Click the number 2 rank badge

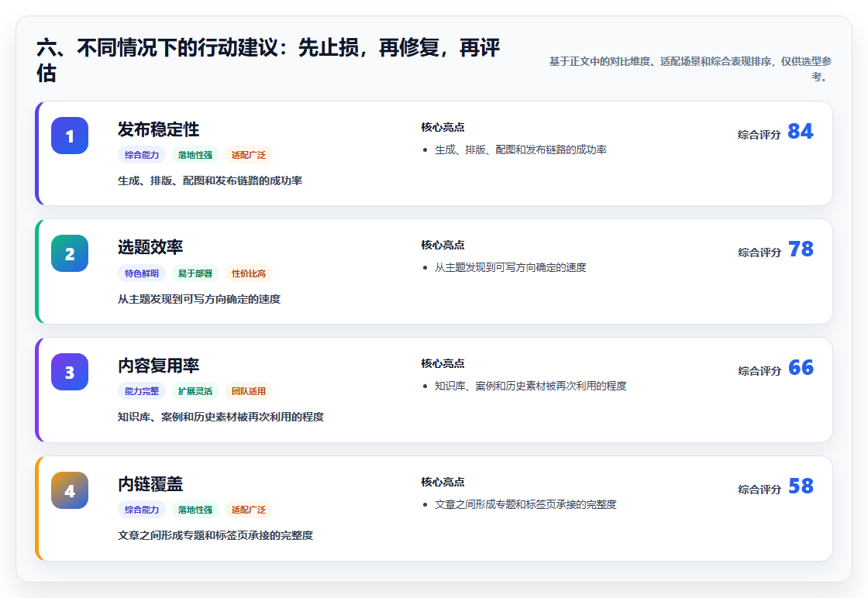pos(70,253)
